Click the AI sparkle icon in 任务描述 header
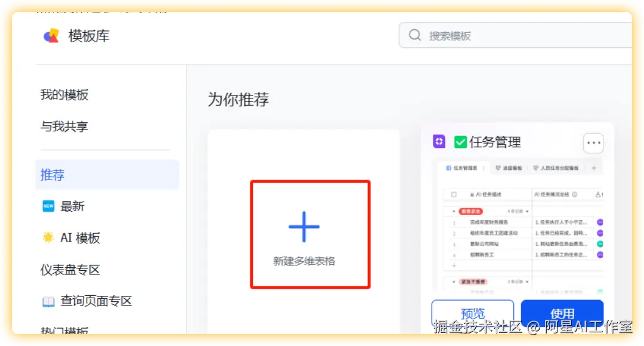The height and width of the screenshot is (346, 644). (472, 193)
